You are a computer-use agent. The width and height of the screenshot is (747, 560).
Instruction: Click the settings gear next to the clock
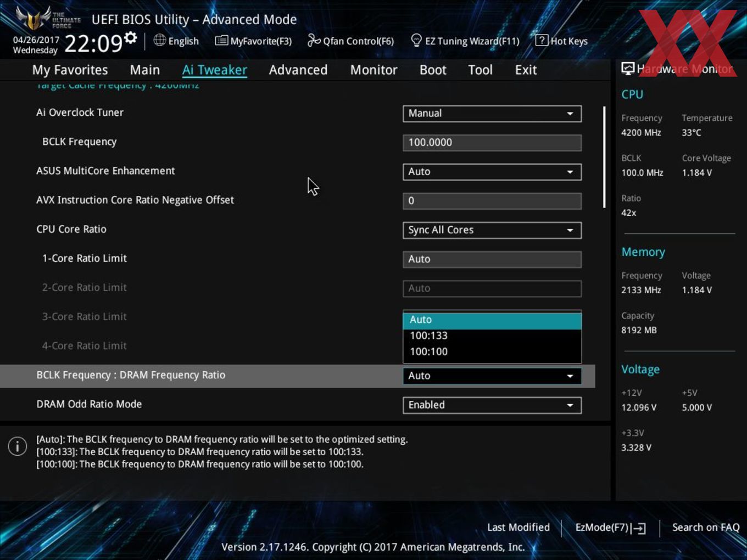tap(130, 38)
